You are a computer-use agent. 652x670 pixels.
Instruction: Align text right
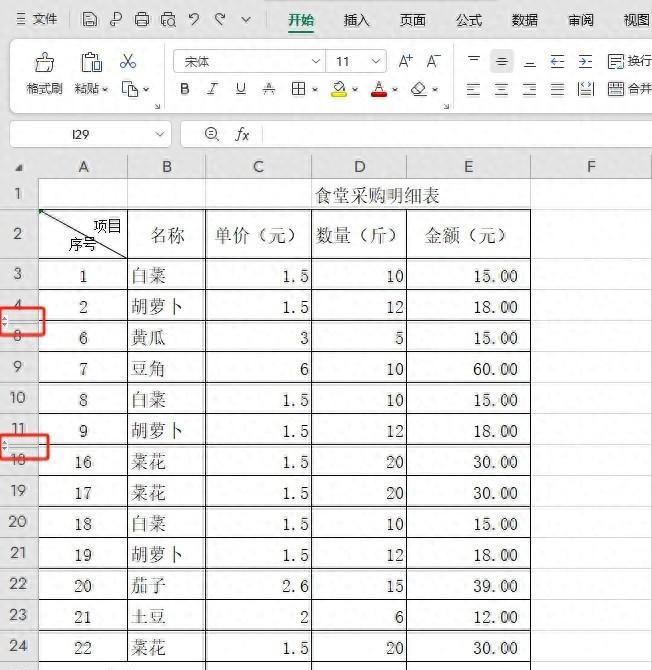[529, 89]
